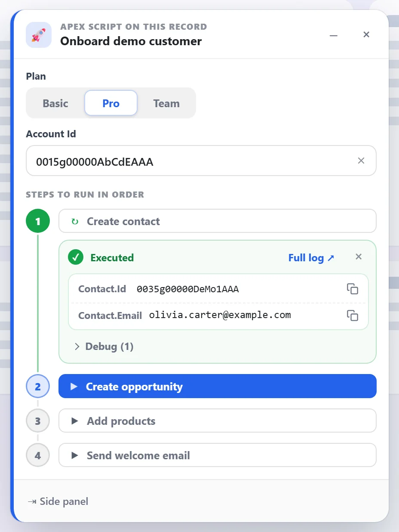
Task: Copy the Contact.Id value
Action: point(353,289)
